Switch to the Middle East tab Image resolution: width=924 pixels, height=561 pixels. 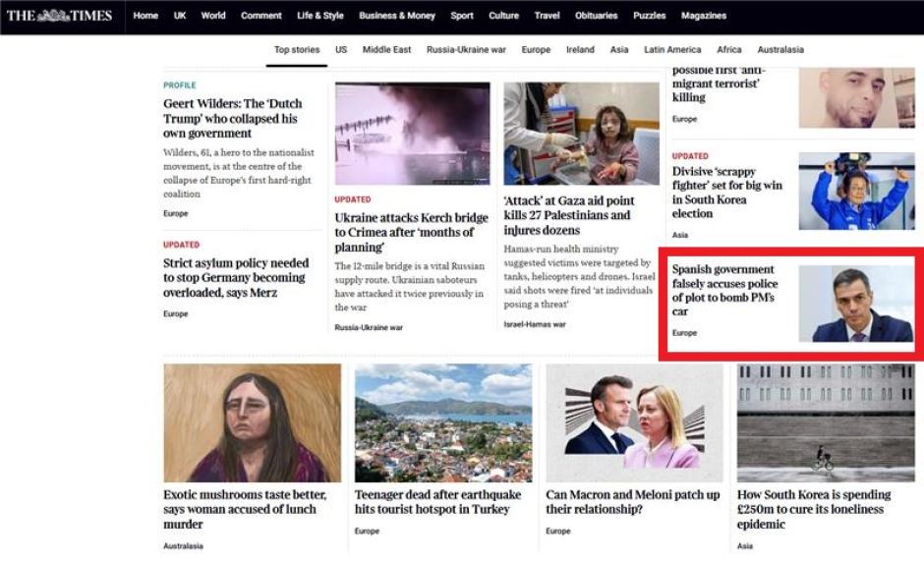click(x=386, y=50)
